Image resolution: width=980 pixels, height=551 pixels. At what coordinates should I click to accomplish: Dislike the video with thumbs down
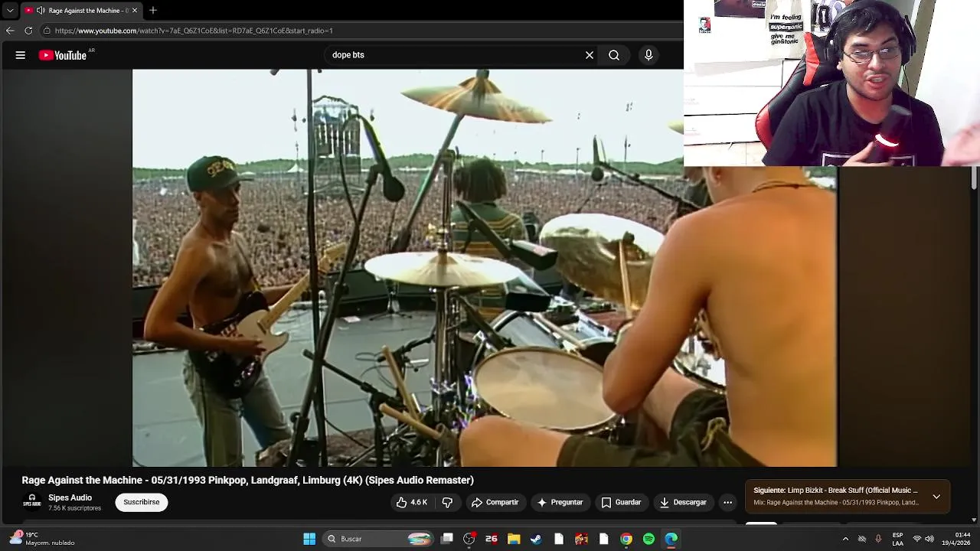(x=448, y=502)
